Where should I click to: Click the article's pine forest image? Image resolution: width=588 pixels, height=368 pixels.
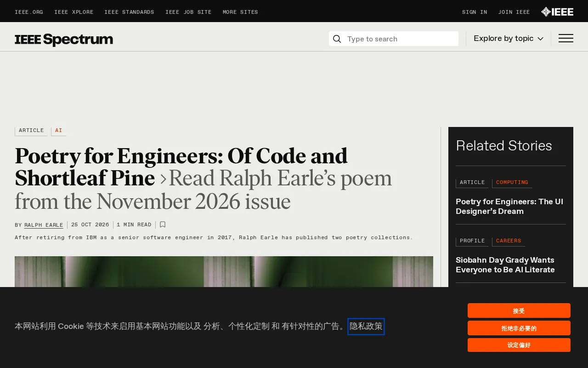click(224, 272)
